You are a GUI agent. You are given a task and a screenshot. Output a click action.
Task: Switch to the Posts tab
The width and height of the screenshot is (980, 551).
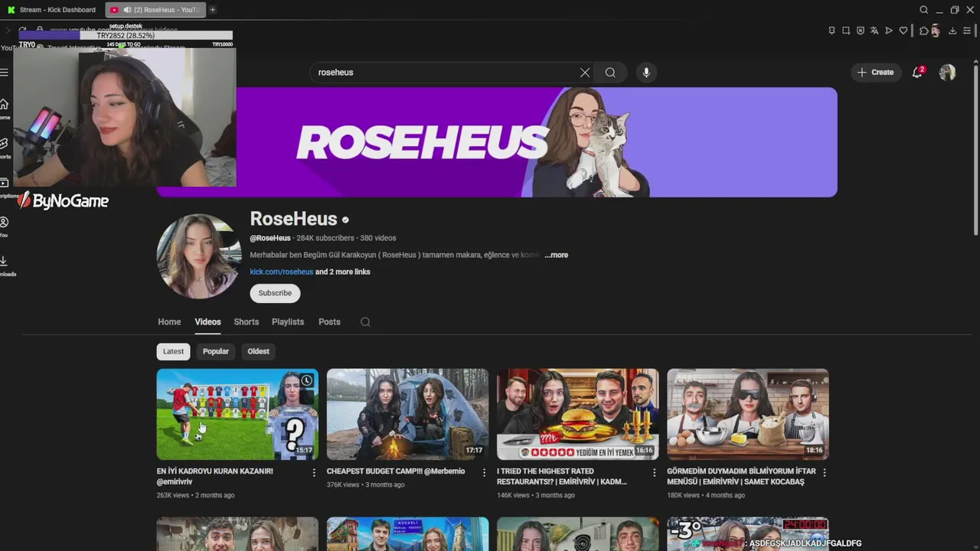pos(329,322)
